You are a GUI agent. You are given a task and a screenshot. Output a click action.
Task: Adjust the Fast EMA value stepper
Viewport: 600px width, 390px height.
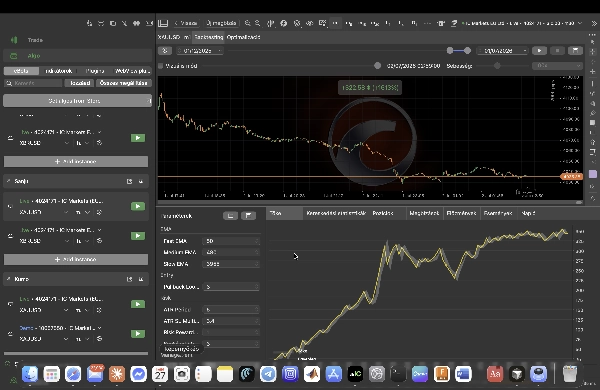coord(257,241)
